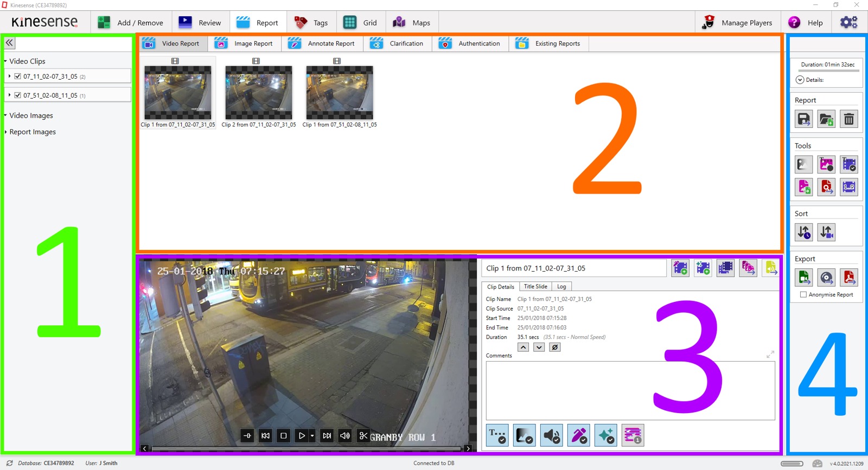The width and height of the screenshot is (868, 470).
Task: Uncheck the 07_51_02-08_11_05 clip checkbox
Action: (18, 95)
